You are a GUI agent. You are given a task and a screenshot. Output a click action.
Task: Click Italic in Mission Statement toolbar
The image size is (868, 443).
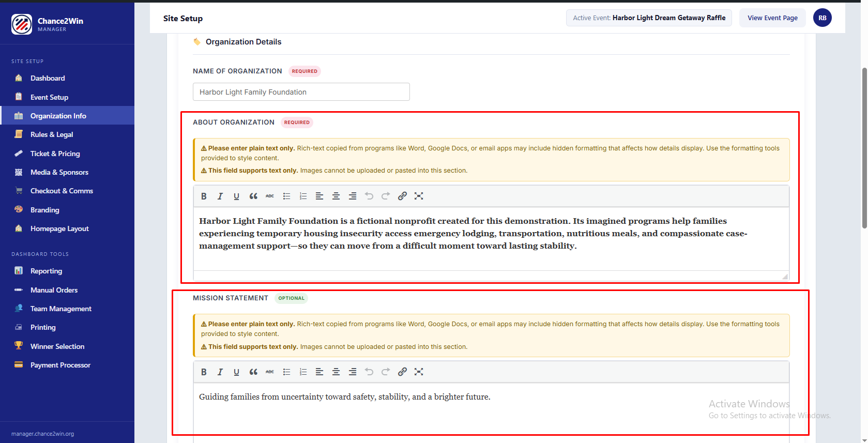point(220,372)
